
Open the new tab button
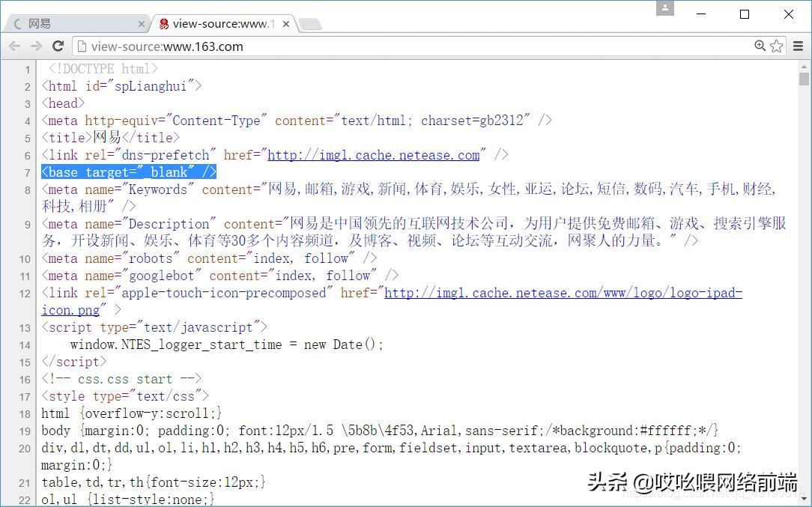pos(311,23)
